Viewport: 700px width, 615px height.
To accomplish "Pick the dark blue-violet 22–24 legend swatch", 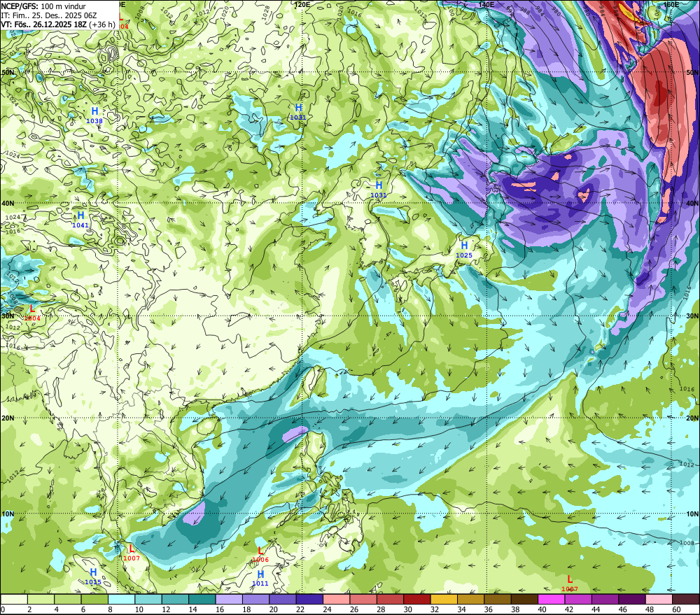I will coord(309,599).
